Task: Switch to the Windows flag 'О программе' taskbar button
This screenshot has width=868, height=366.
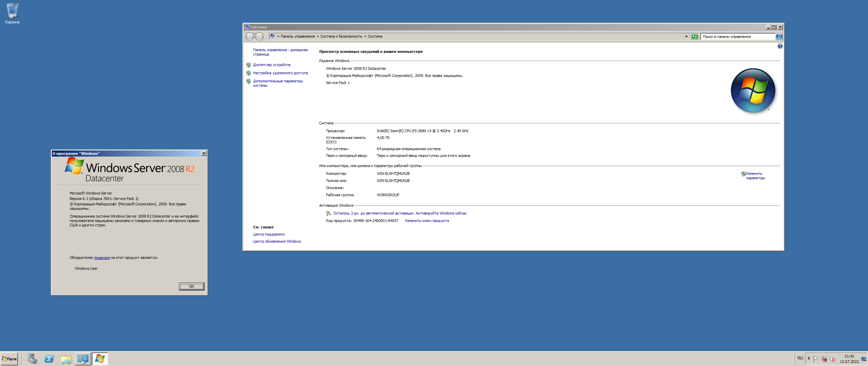Action: point(100,359)
